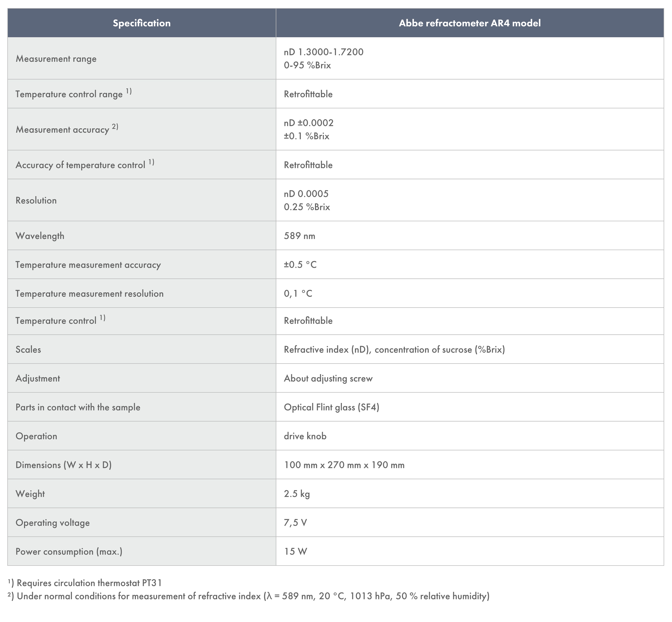Click the circulation thermostat PT31 footnote

point(89,583)
